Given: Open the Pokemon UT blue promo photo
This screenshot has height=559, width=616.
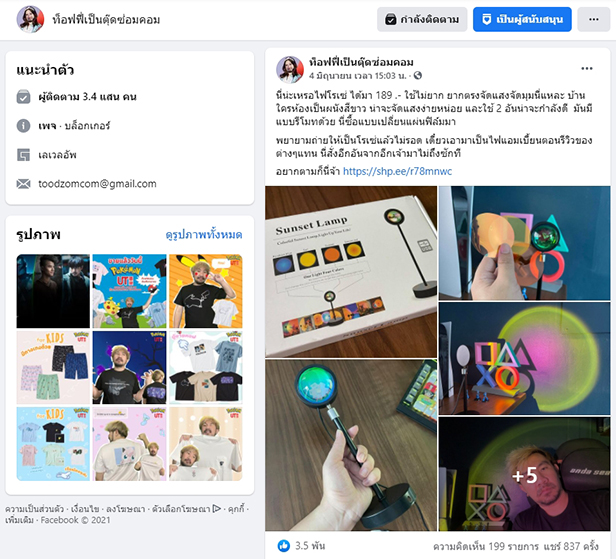Looking at the screenshot, I should click(129, 291).
